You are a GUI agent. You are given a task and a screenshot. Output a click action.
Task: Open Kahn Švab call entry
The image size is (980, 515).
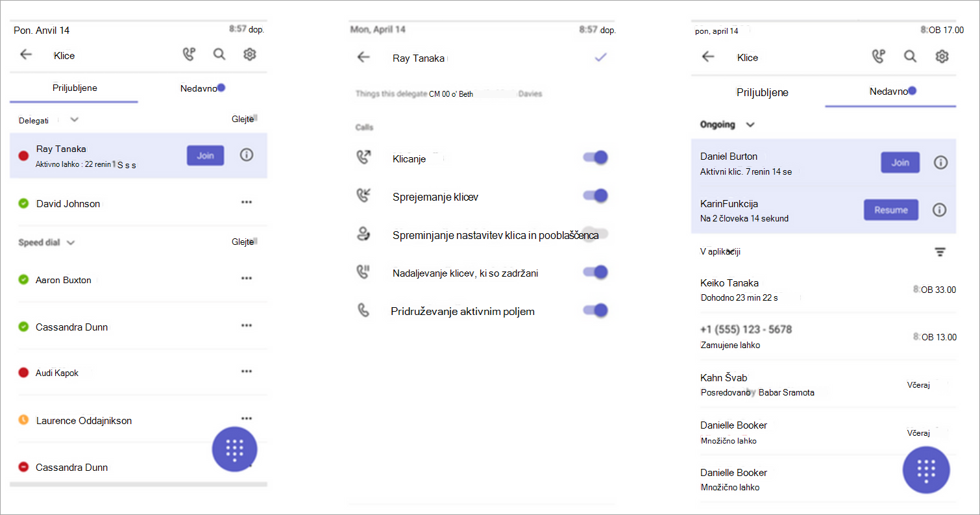(x=824, y=384)
